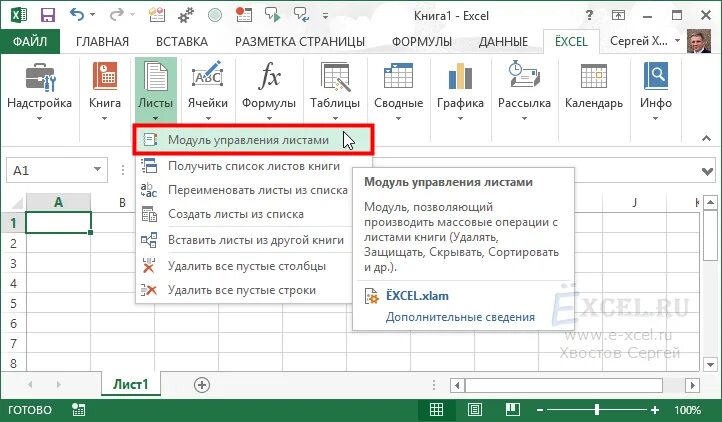722x422 pixels.
Task: Choose Модуль управления листами menu item
Action: point(253,140)
